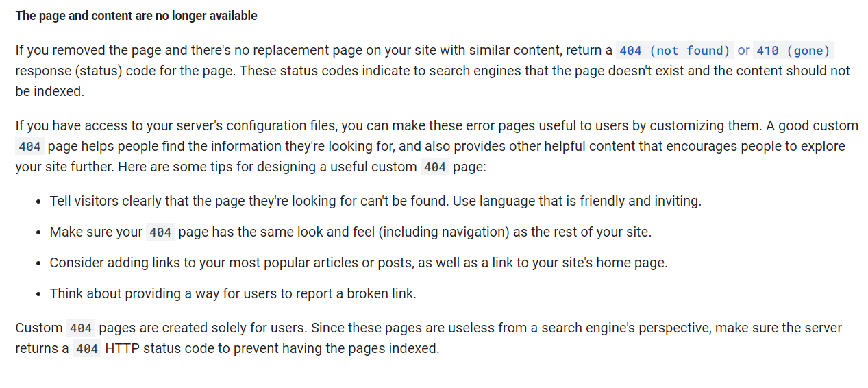Image resolution: width=868 pixels, height=388 pixels.
Task: Click the 404 code in "useful custom 404 page:"
Action: (435, 167)
